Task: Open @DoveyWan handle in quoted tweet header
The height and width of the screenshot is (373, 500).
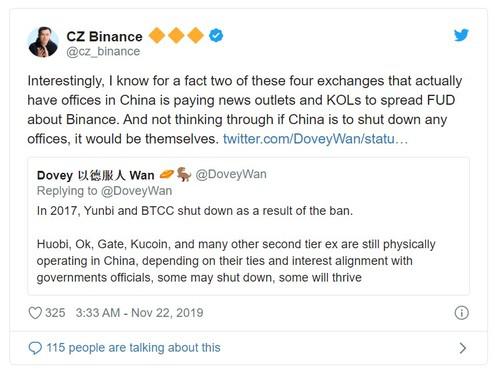Action: 231,174
